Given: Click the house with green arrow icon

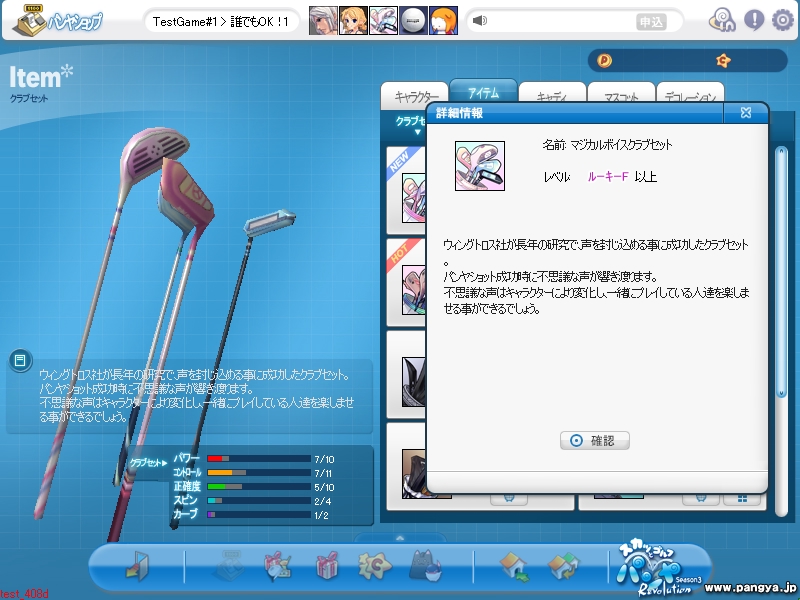Looking at the screenshot, I should (514, 566).
